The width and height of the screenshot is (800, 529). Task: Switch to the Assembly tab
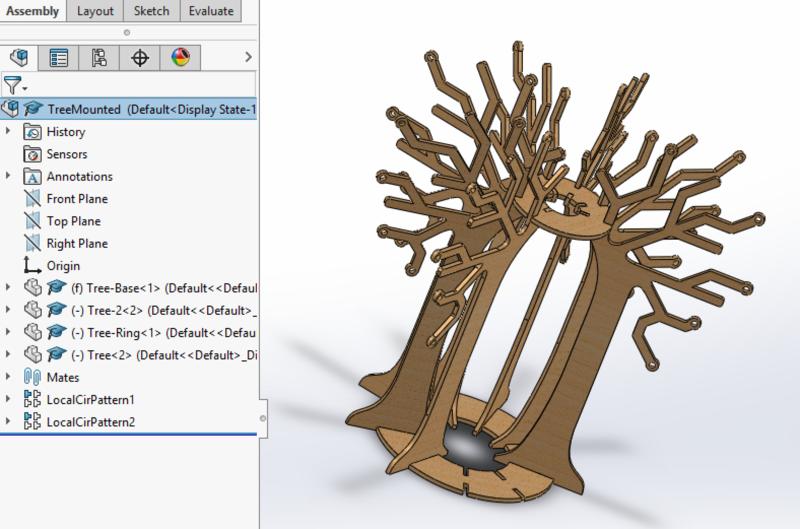[x=33, y=11]
